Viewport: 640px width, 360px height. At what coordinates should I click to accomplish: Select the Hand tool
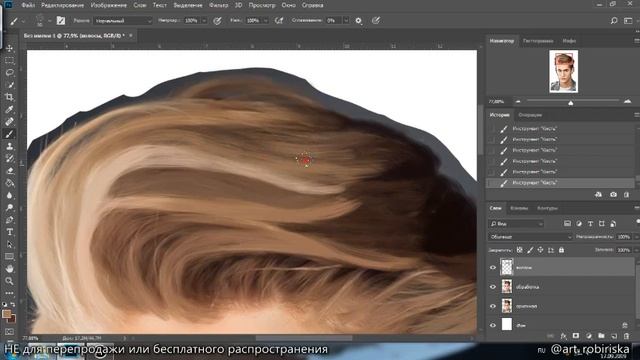point(9,269)
